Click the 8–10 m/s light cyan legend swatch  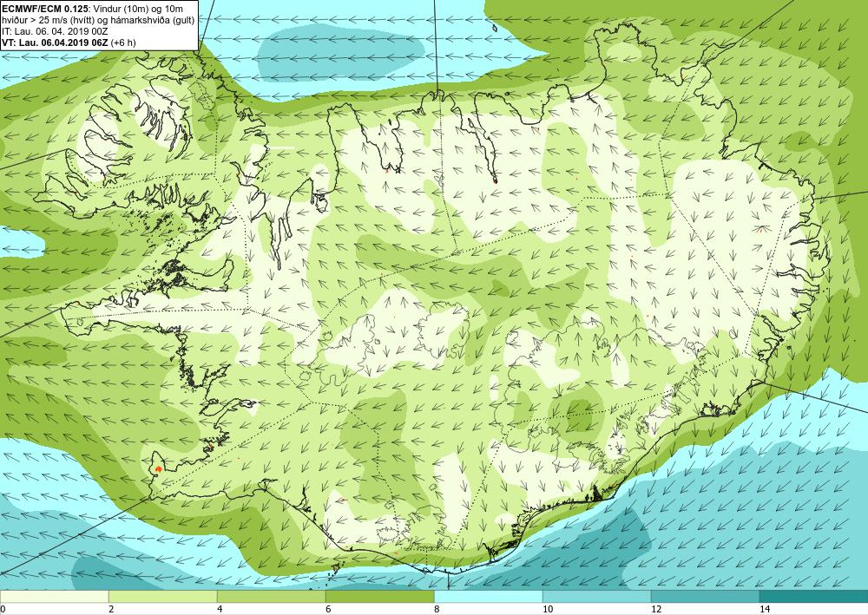click(x=488, y=597)
